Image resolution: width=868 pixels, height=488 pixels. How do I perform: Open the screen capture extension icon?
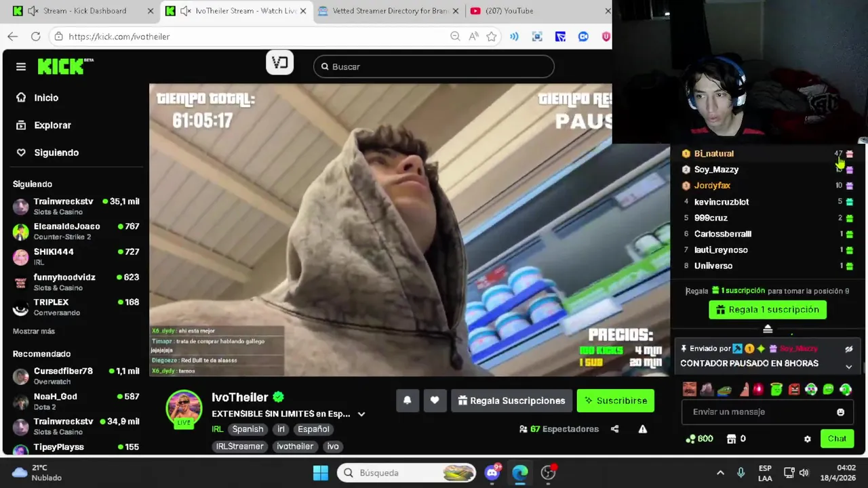point(537,37)
